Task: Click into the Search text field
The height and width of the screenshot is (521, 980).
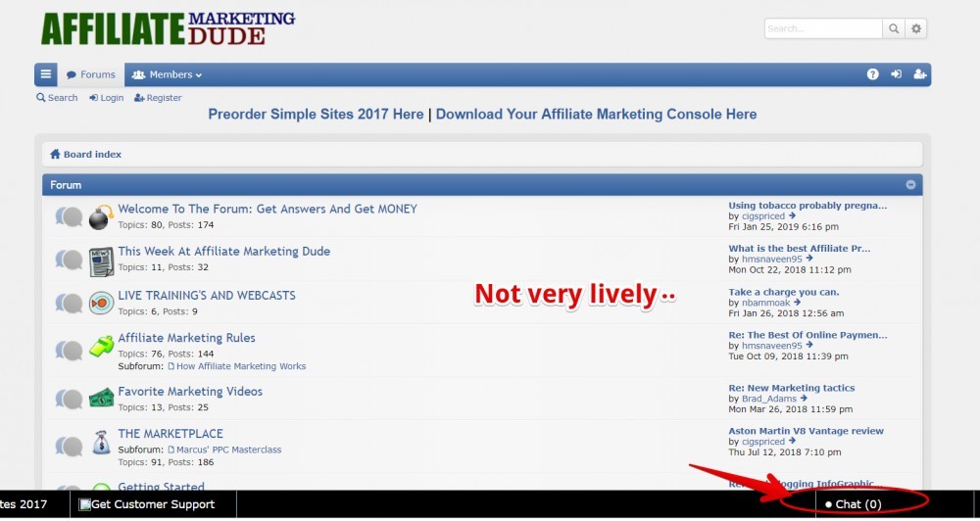Action: pyautogui.click(x=823, y=28)
